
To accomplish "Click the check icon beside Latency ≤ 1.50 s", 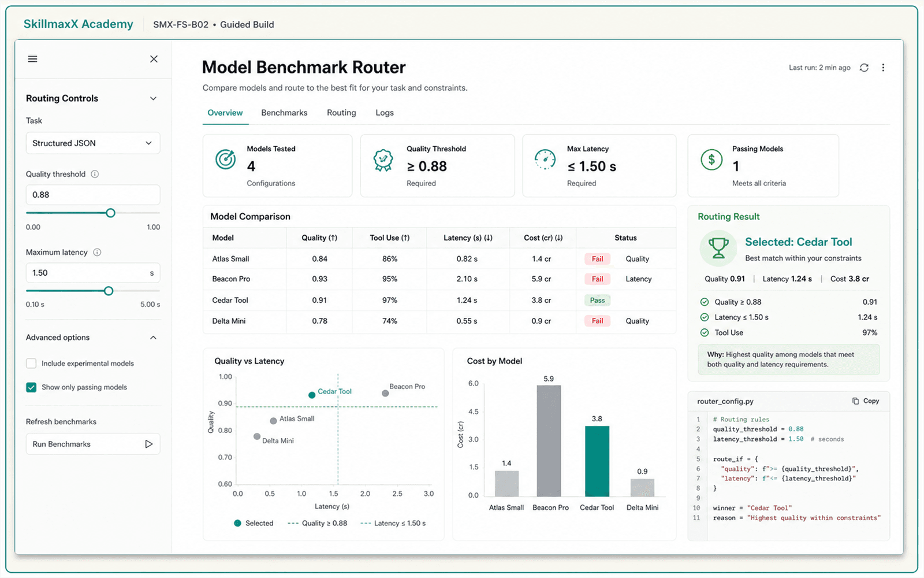I will pyautogui.click(x=705, y=317).
